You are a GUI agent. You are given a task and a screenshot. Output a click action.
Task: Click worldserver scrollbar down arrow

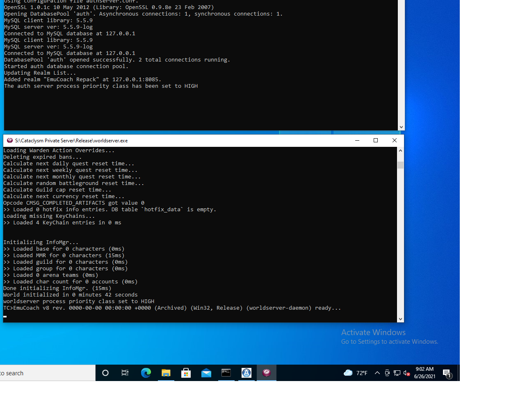click(x=400, y=319)
